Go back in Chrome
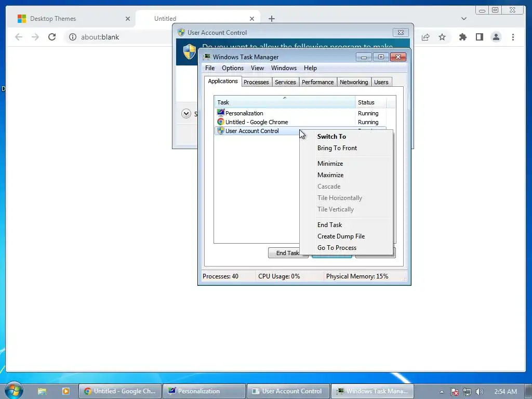The height and width of the screenshot is (399, 532). pyautogui.click(x=19, y=37)
